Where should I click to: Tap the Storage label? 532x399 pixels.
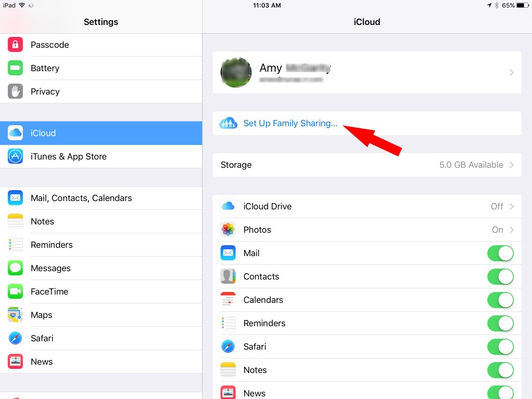[236, 165]
